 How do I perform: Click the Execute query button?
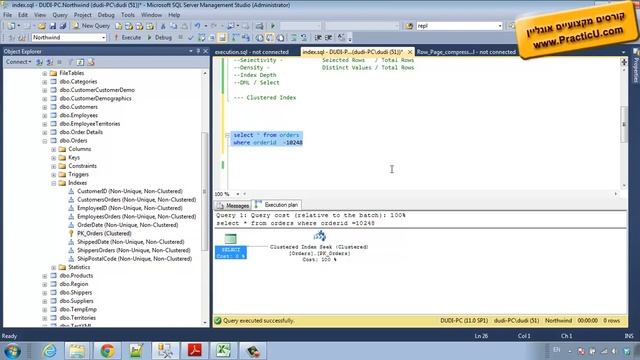(127, 38)
